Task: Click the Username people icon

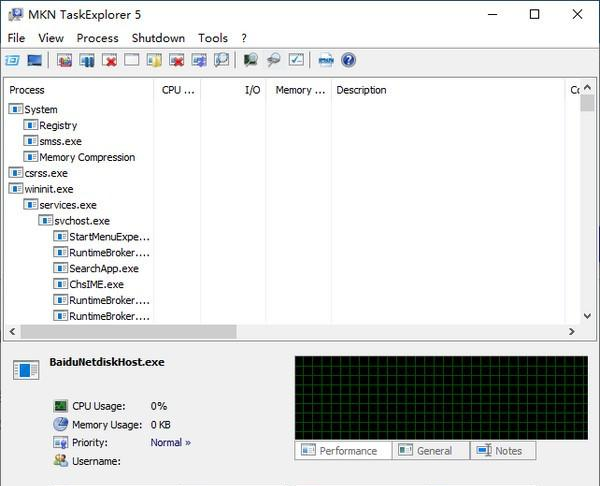Action: click(60, 461)
